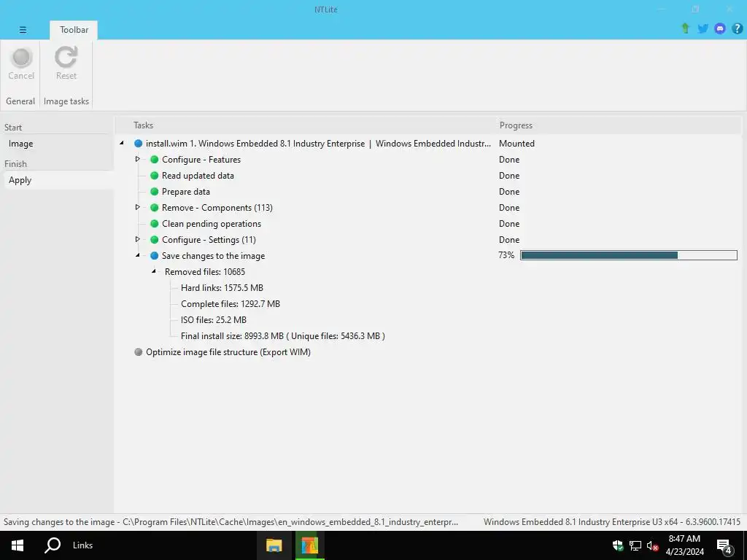Click the green dot beside Remove - Components

tap(155, 208)
